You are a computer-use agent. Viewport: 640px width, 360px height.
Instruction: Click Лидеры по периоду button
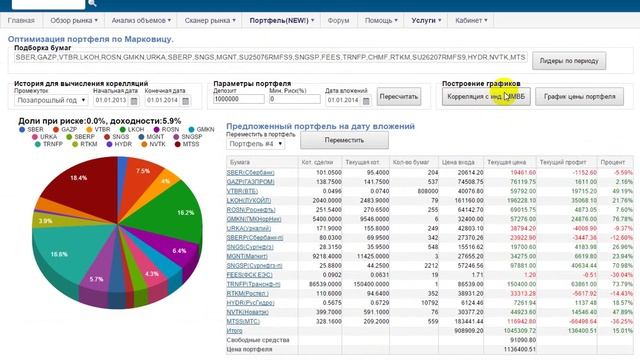569,61
